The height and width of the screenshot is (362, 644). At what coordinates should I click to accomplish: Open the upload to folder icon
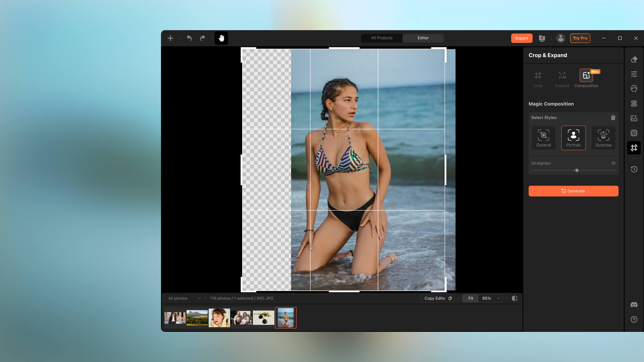[x=542, y=38]
